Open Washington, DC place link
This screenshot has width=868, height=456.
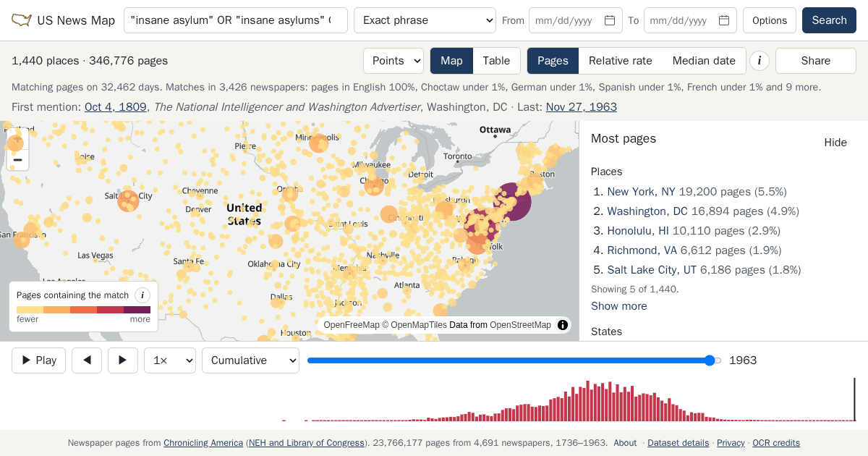click(x=647, y=211)
